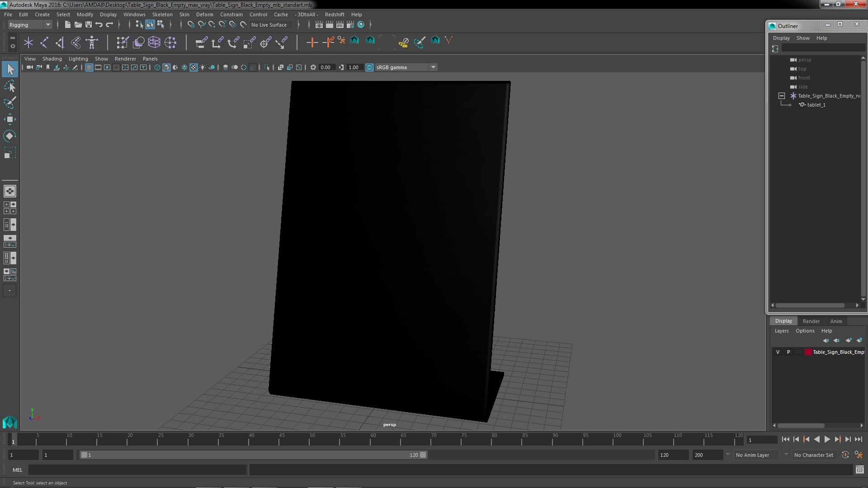Click the Render current frame icon
The width and height of the screenshot is (868, 488).
pyautogui.click(x=329, y=24)
